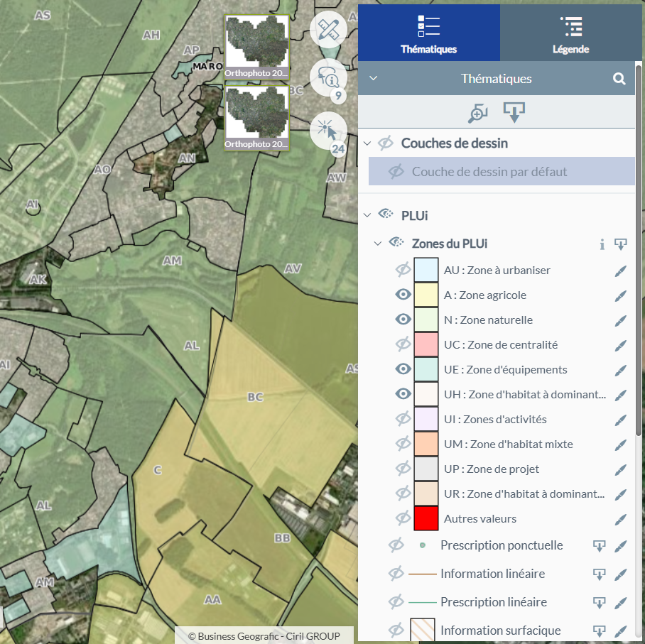Select Couche de dessin par défaut
The image size is (645, 644).
click(x=489, y=172)
